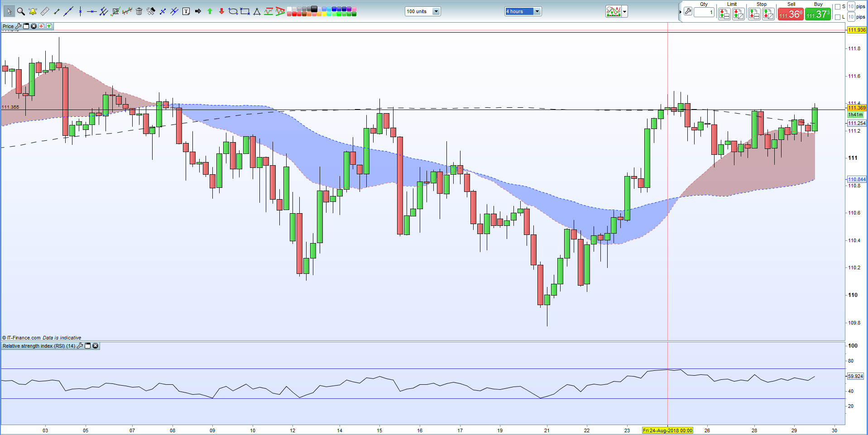Click the second Limit order button
Screen dimensions: 868x435
pyautogui.click(x=738, y=14)
